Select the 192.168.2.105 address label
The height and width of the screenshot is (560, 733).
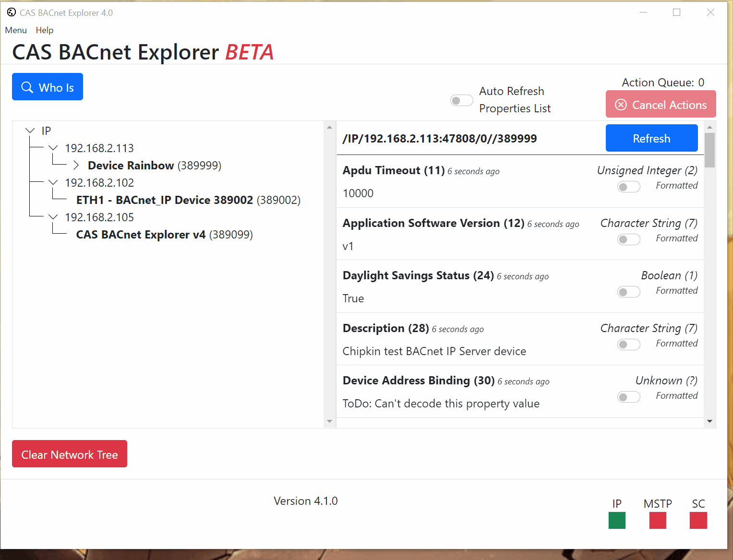click(99, 217)
